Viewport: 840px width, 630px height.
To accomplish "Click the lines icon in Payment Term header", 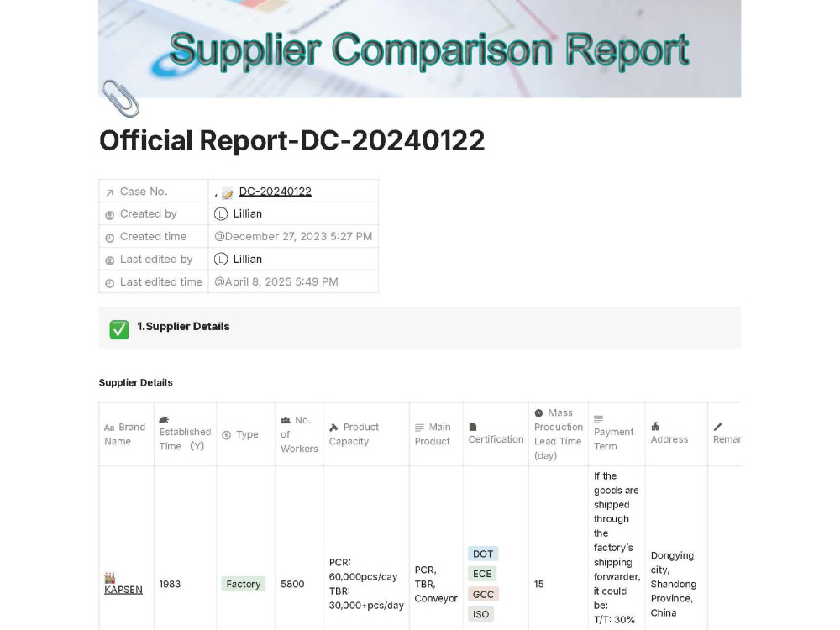I will 598,418.
